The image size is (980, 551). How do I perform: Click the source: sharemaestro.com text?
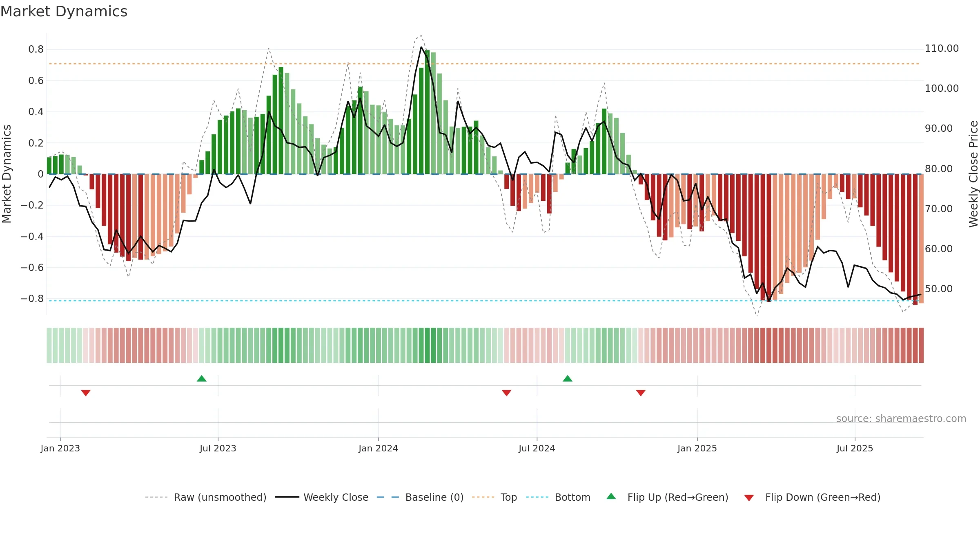[901, 418]
